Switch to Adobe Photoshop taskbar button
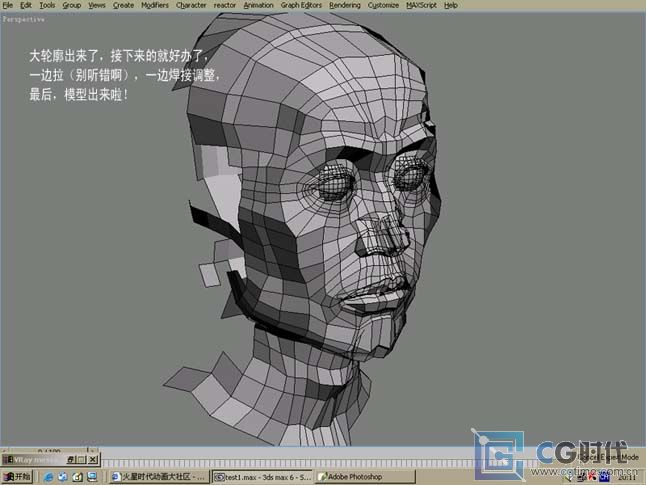 365,477
